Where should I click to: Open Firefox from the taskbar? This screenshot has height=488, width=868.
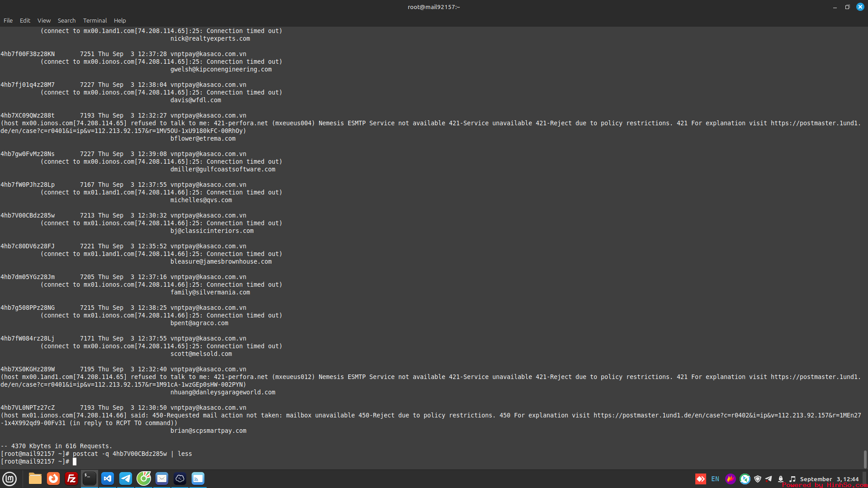53,479
